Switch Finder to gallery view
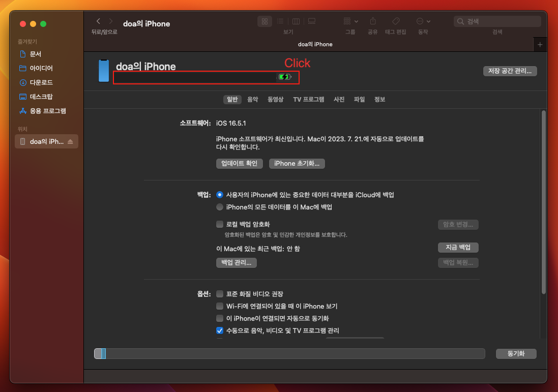The height and width of the screenshot is (392, 558). [x=312, y=21]
